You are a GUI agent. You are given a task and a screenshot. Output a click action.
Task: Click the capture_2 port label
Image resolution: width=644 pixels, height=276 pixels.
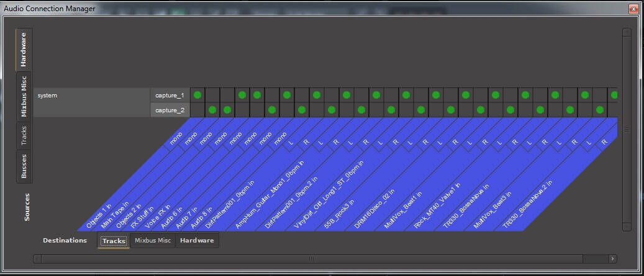170,110
